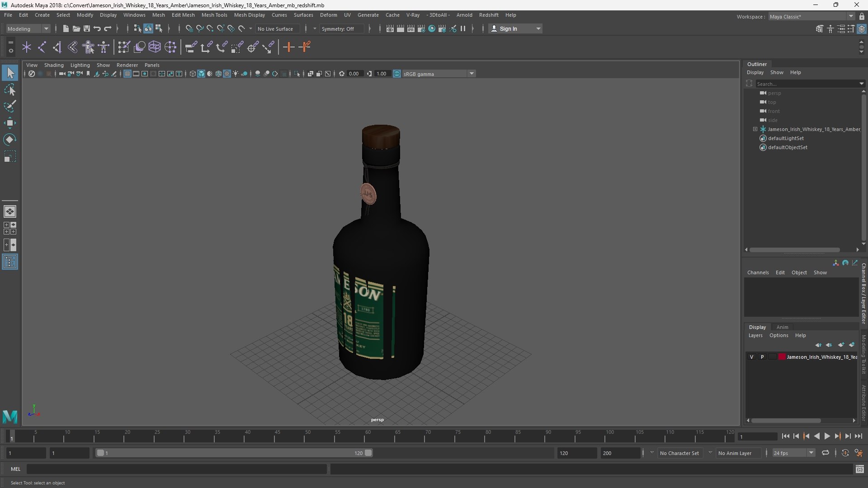Open animation preferences icon
868x488 pixels.
tap(859, 453)
